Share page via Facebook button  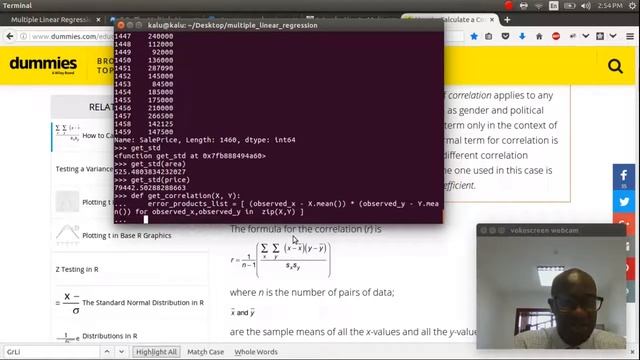click(624, 176)
